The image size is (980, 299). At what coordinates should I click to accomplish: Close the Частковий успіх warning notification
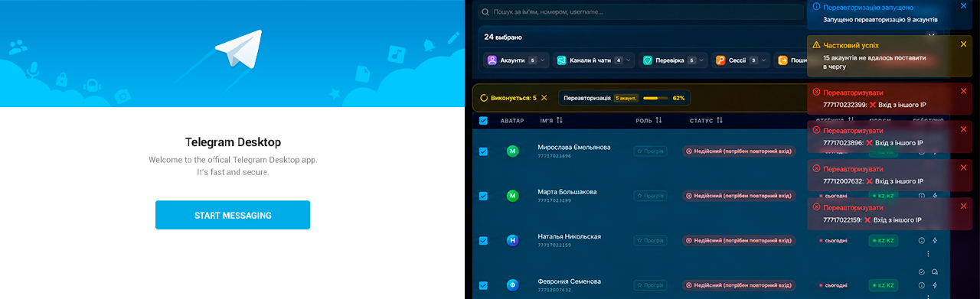point(963,44)
